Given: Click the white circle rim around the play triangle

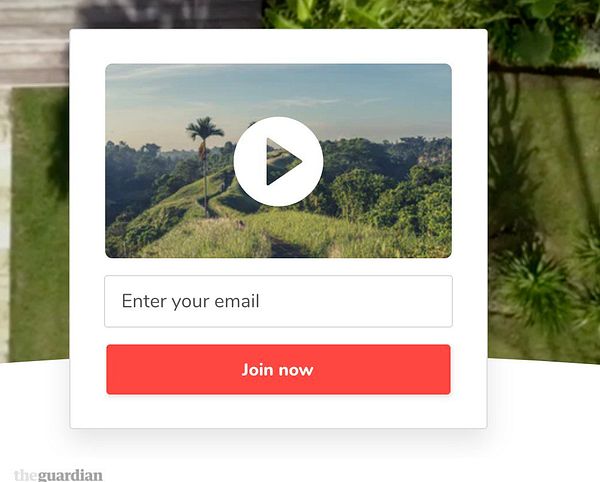Looking at the screenshot, I should 278,123.
